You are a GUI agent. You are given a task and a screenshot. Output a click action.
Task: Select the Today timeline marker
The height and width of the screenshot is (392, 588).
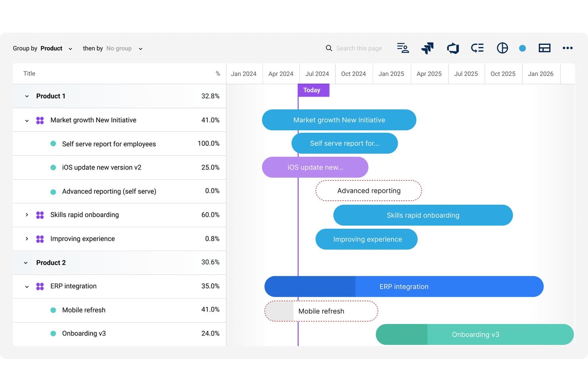point(313,90)
